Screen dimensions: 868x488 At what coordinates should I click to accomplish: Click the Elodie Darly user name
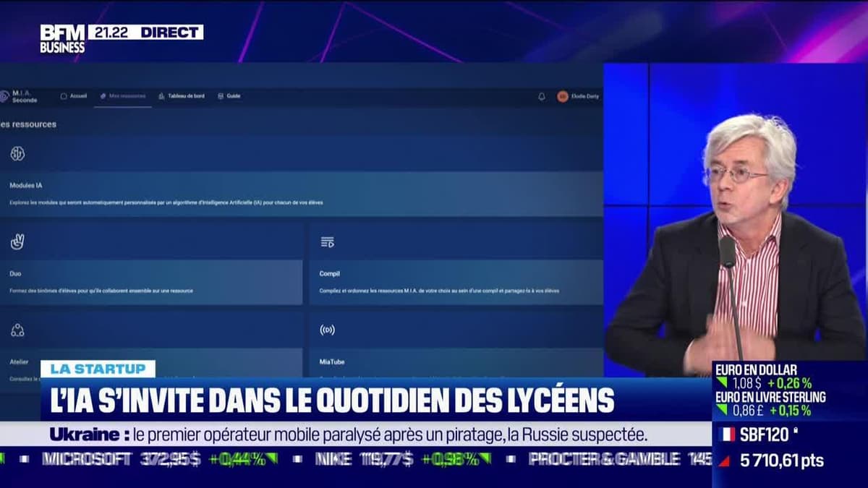pos(587,96)
